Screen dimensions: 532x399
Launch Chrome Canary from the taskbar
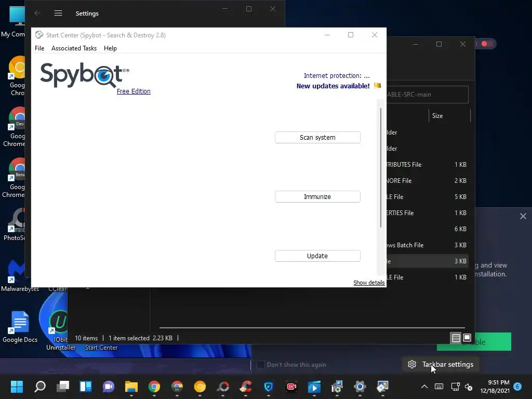tap(200, 387)
